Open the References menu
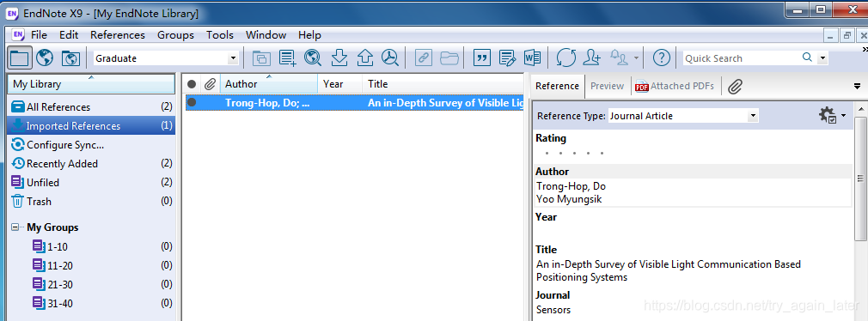Screen dimensions: 868x321 click(x=118, y=35)
